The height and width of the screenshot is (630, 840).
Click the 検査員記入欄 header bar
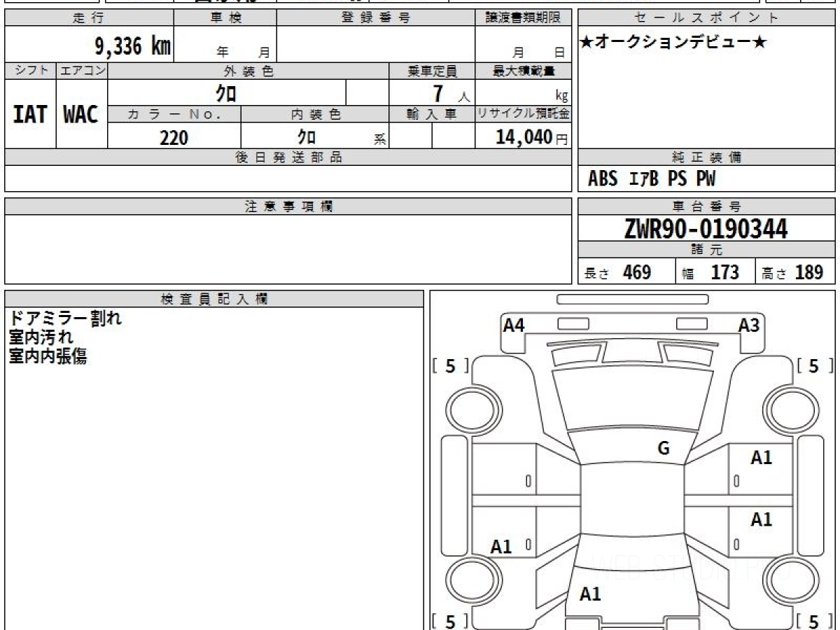(x=214, y=299)
